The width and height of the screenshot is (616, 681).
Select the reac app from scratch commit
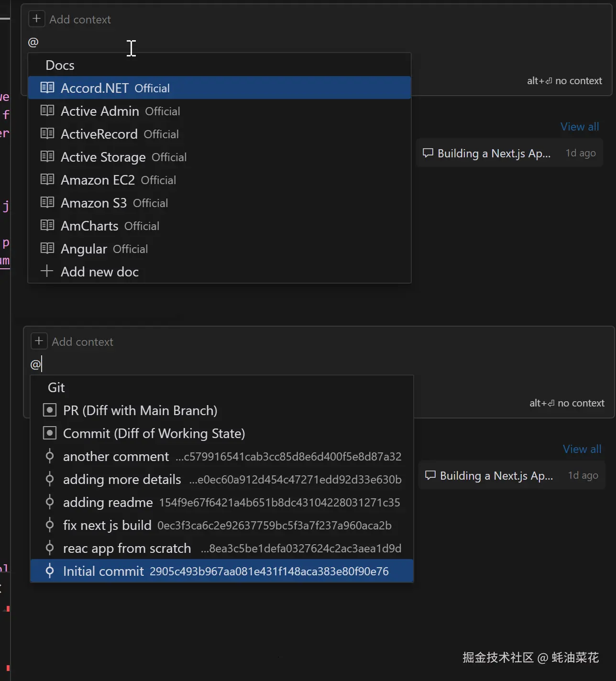pyautogui.click(x=126, y=548)
